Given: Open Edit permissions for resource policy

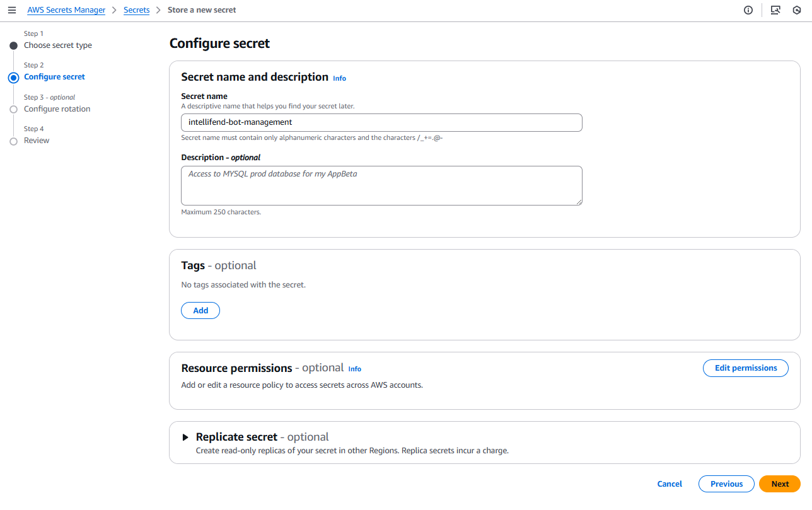Looking at the screenshot, I should tap(745, 368).
